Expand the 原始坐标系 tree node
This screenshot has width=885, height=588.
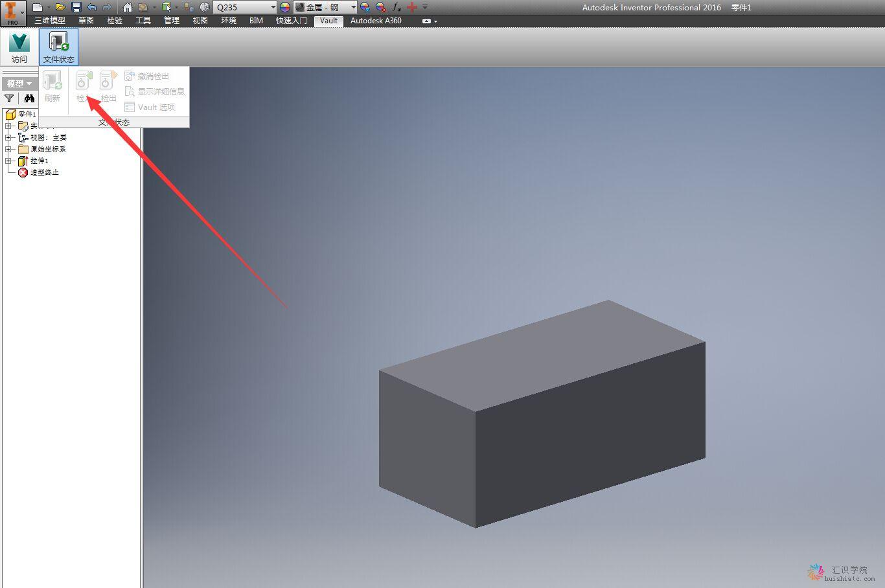8,149
